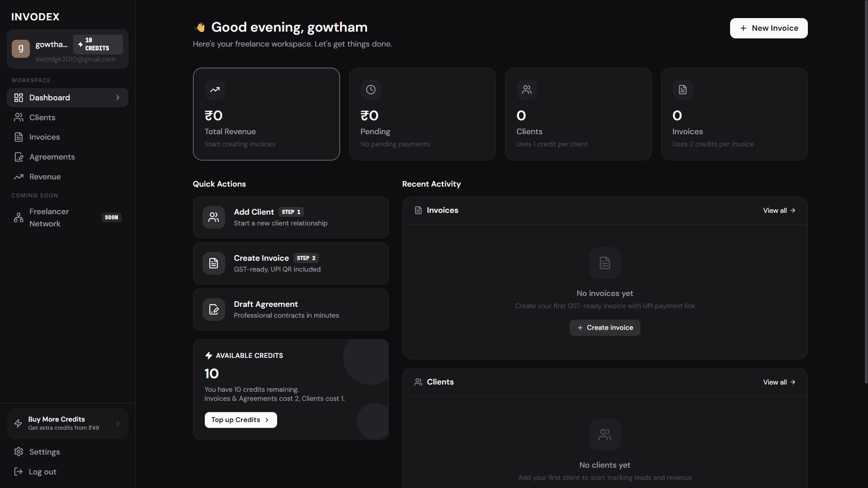Follow the View all link for Invoices
The height and width of the screenshot is (488, 868).
pos(779,211)
